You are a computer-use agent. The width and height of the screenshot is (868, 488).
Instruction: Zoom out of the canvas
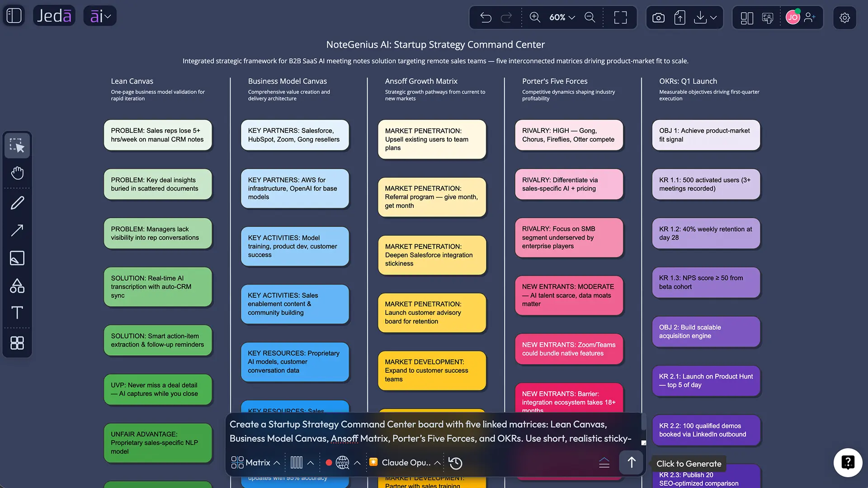click(x=590, y=17)
